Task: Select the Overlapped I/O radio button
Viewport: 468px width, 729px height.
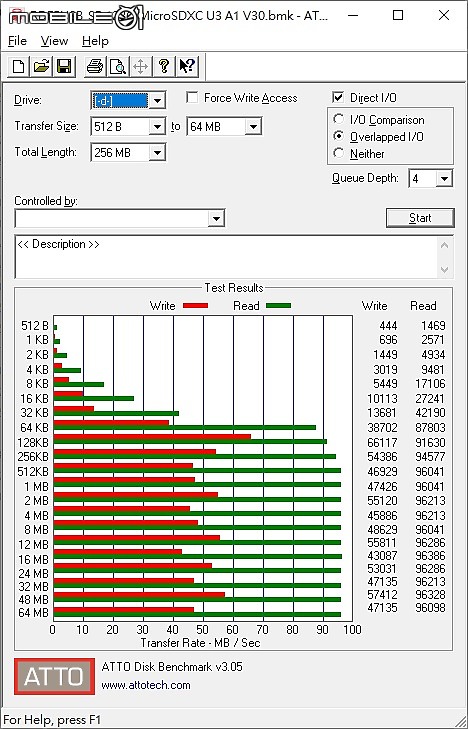Action: coord(339,136)
